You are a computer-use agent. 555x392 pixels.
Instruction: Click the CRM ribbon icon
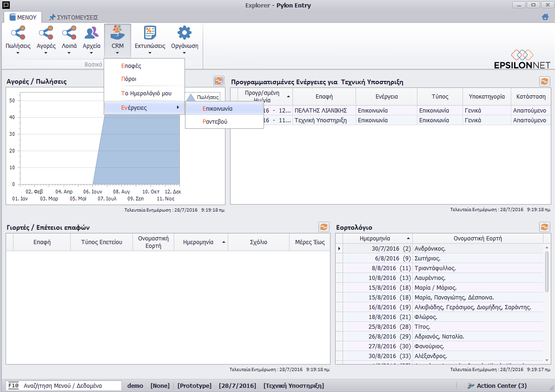tap(118, 33)
